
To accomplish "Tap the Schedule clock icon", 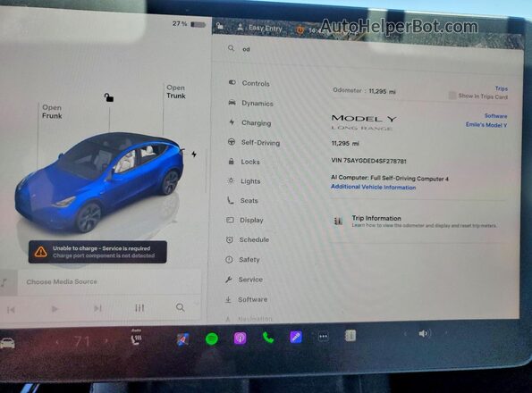I will pyautogui.click(x=230, y=239).
